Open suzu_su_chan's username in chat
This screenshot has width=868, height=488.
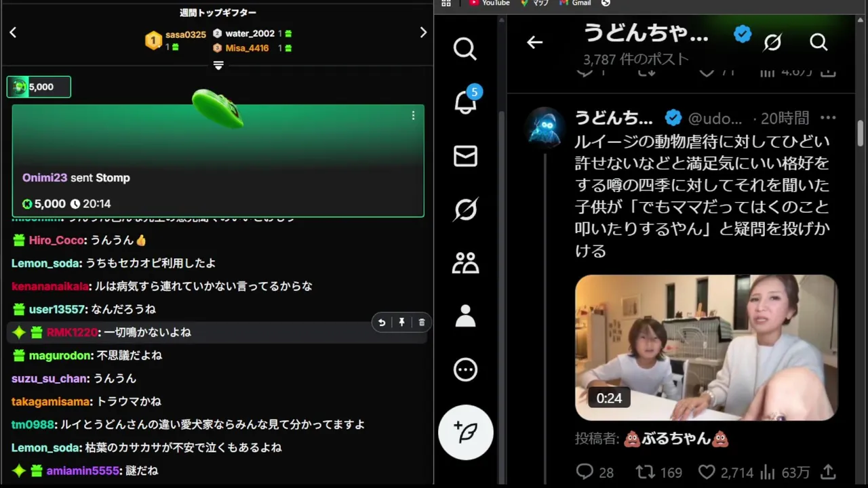[x=50, y=379]
